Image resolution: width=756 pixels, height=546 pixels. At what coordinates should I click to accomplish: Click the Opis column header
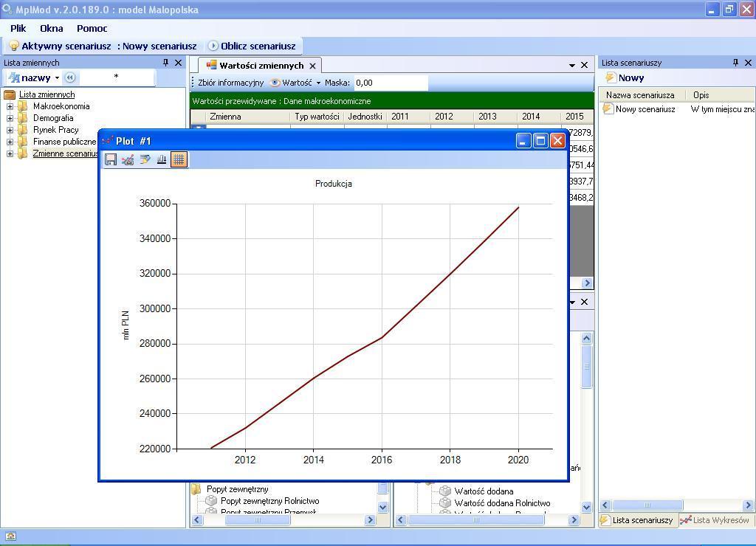click(721, 95)
